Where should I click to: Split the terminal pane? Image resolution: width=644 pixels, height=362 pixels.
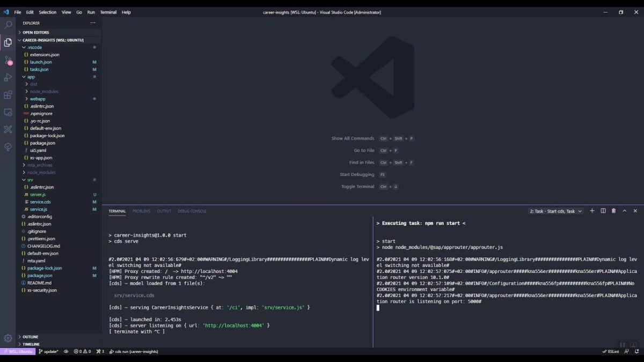pyautogui.click(x=603, y=211)
